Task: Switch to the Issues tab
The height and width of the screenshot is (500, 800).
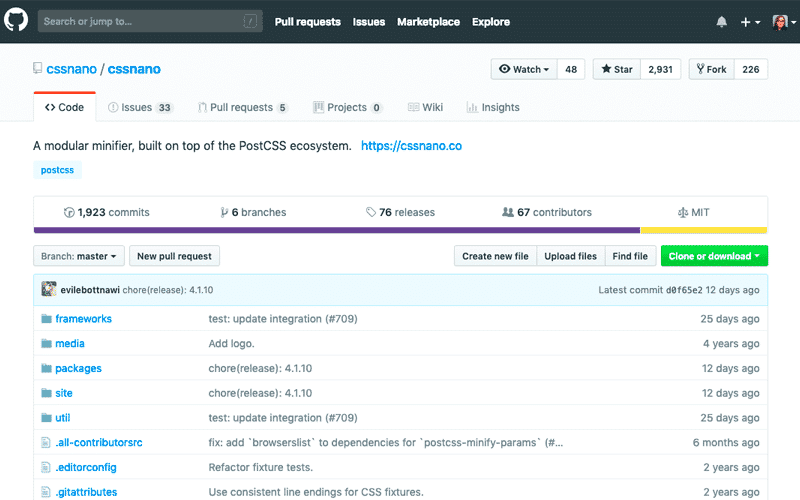Action: (140, 107)
